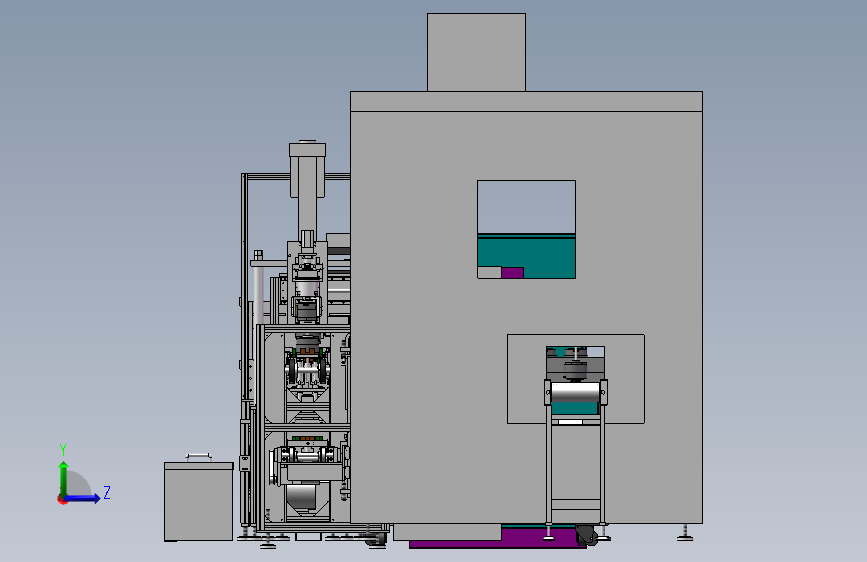Click the Y label on the coordinate triad
The width and height of the screenshot is (867, 562).
pyautogui.click(x=63, y=449)
